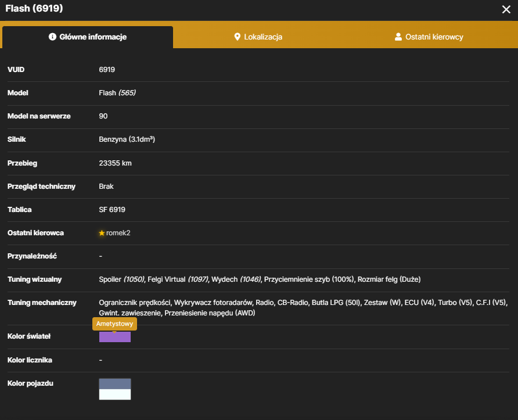Image resolution: width=518 pixels, height=420 pixels.
Task: Open the romek2 driver link
Action: 118,233
